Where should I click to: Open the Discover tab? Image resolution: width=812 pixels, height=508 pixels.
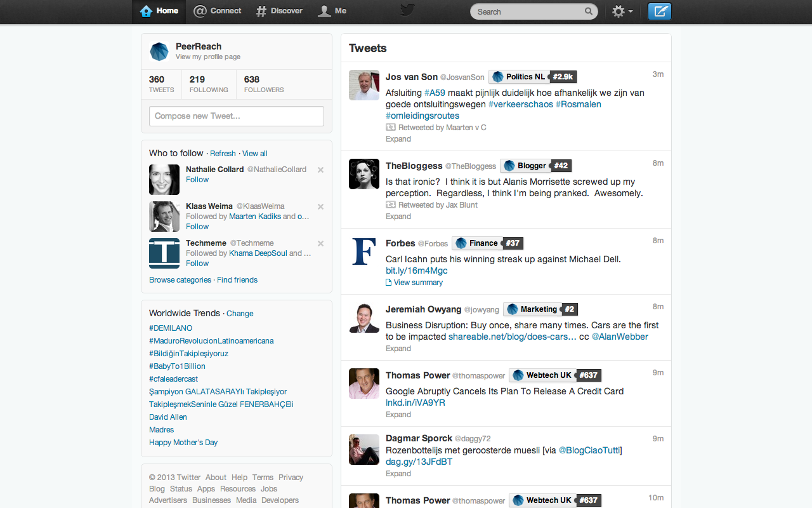pyautogui.click(x=279, y=11)
